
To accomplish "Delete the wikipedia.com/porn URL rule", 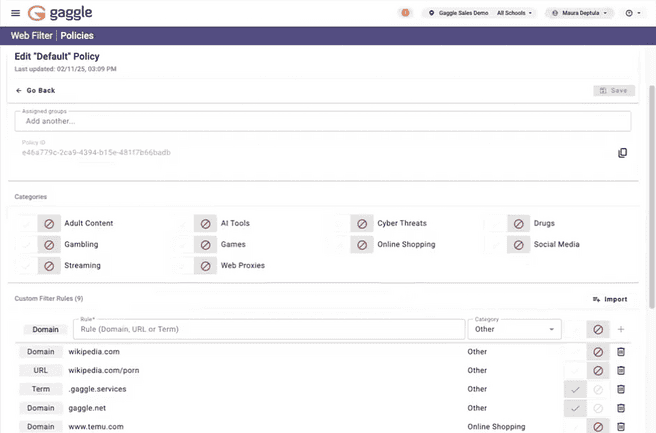I will [621, 370].
